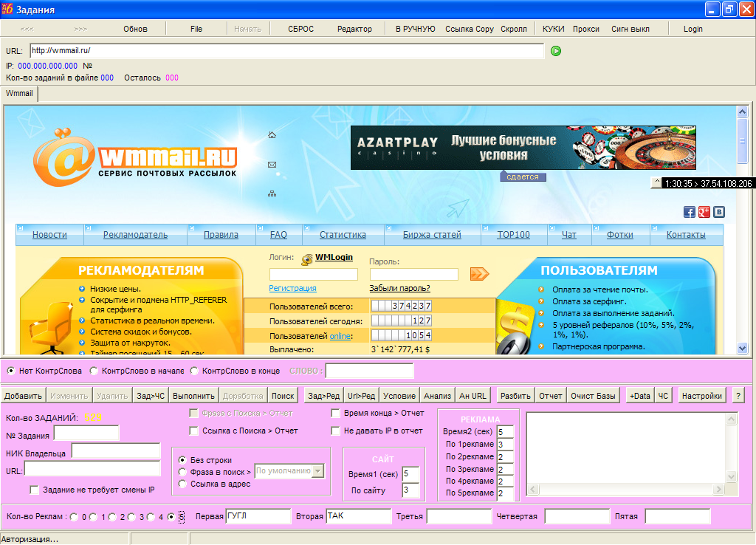Click the AZARTPLAY casino banner
Viewport: 756px width, 545px height.
[x=523, y=148]
